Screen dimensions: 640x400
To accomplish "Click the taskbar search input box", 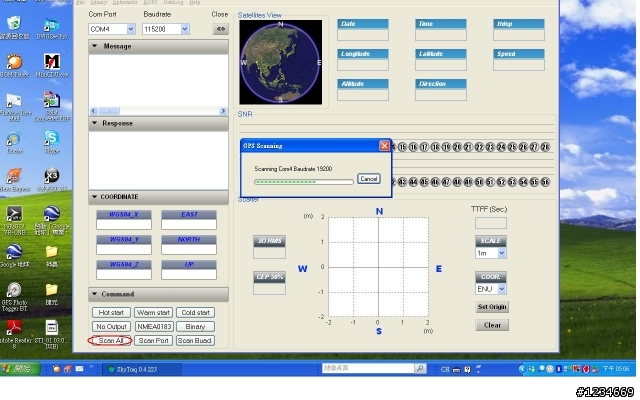I will (368, 369).
